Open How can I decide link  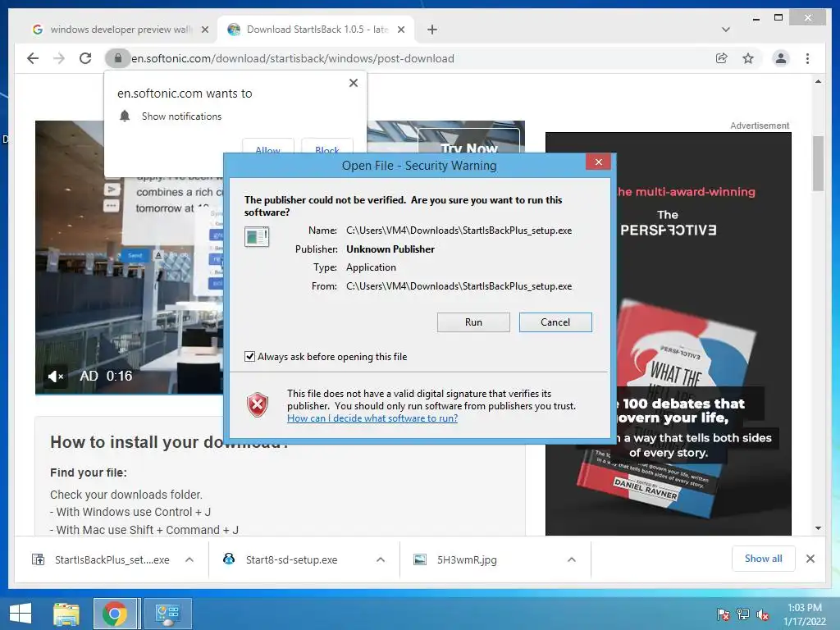[372, 418]
